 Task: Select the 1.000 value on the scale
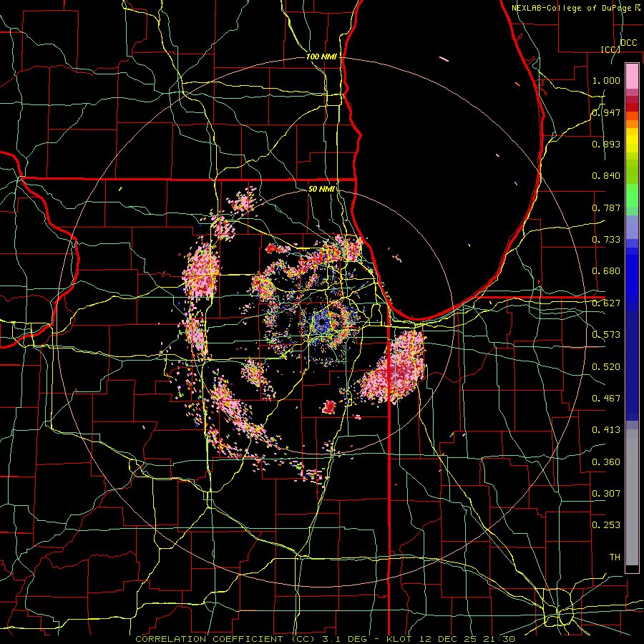(606, 80)
